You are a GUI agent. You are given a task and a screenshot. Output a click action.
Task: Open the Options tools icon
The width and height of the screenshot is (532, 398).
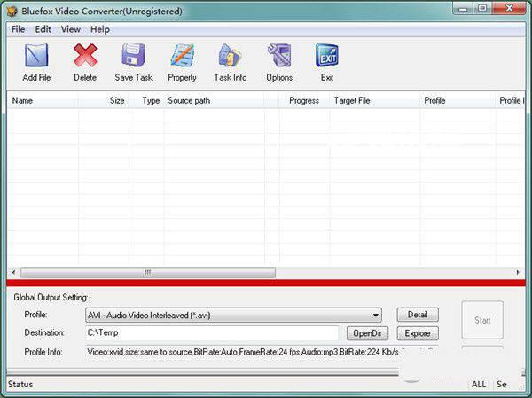coord(279,55)
